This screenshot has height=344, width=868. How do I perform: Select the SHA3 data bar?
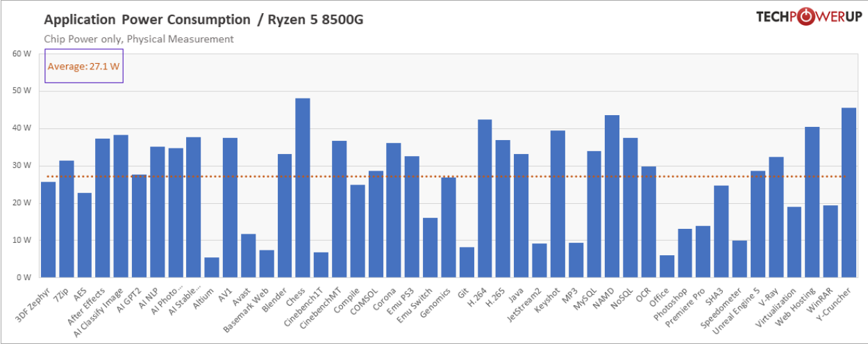pos(721,232)
